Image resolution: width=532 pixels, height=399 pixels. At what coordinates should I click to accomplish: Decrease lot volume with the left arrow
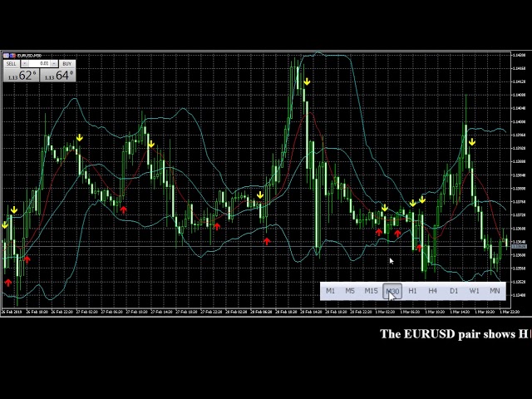[25, 64]
